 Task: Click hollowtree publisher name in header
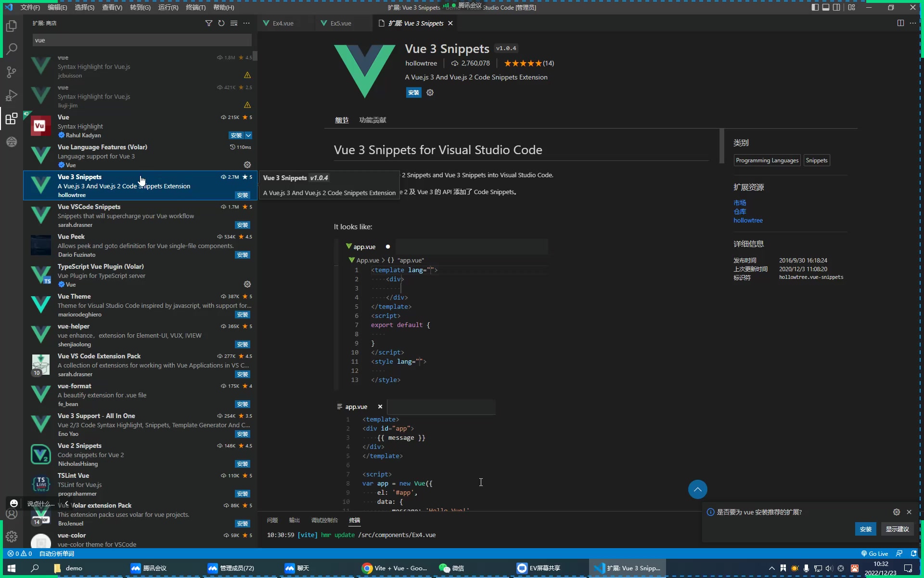421,63
